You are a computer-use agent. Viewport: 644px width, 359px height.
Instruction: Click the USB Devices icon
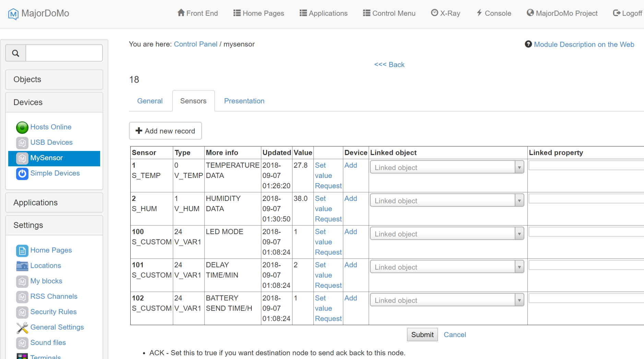click(x=22, y=143)
